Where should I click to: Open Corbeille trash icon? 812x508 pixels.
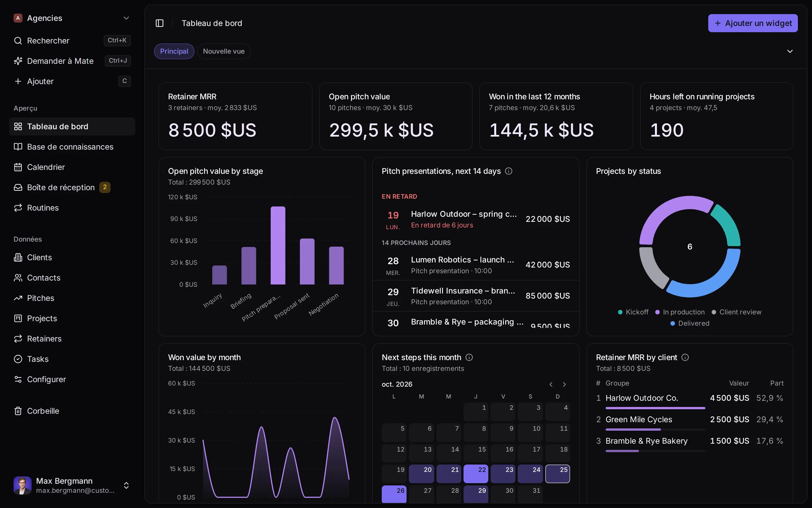(18, 411)
